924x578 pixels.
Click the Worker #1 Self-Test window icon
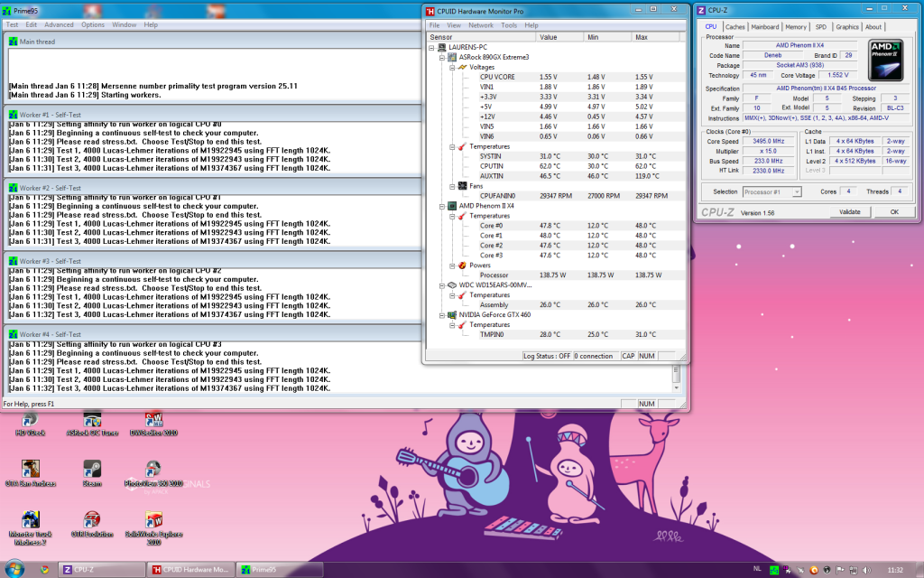click(x=13, y=115)
